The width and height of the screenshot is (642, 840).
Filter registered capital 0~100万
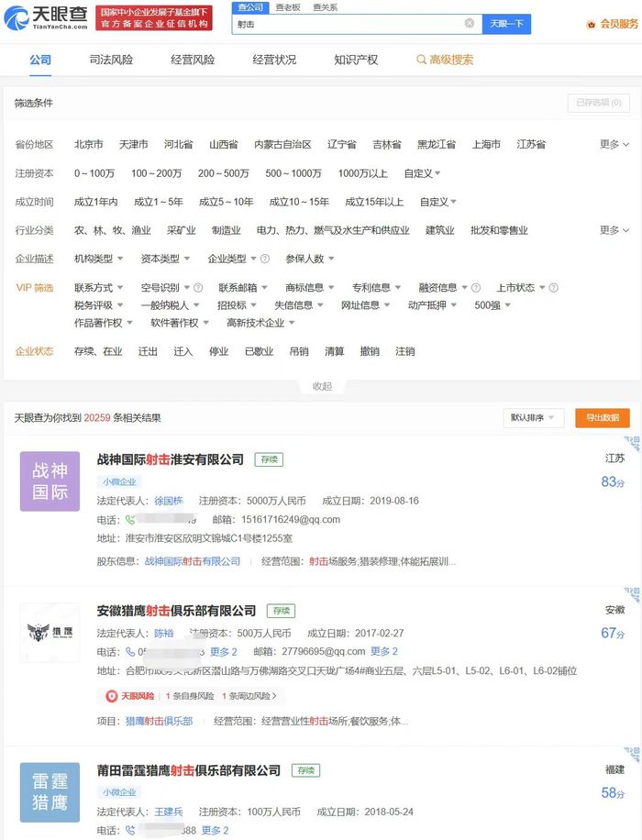point(94,173)
